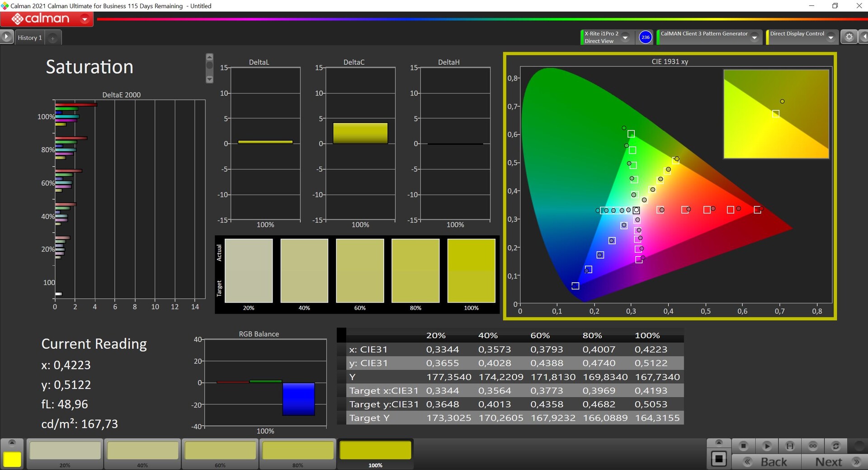Click the blue 236 indicator circle
This screenshot has height=470, width=868.
[x=645, y=37]
